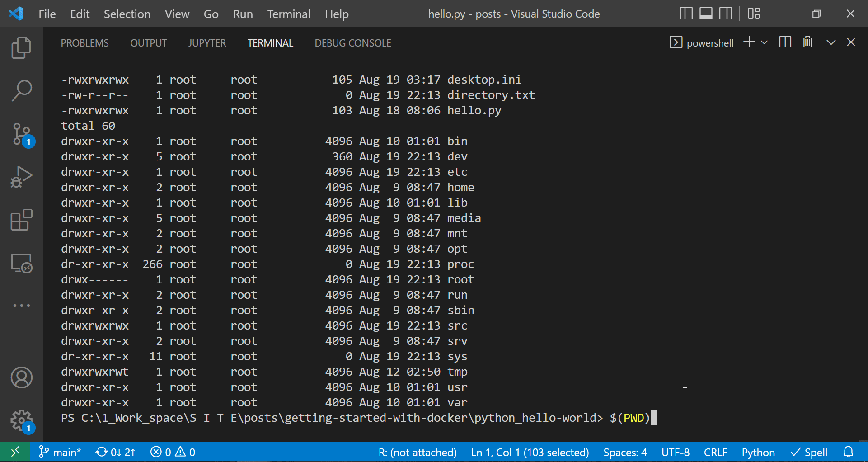The height and width of the screenshot is (462, 868).
Task: Open the Customize Layout dropdown
Action: pos(754,14)
